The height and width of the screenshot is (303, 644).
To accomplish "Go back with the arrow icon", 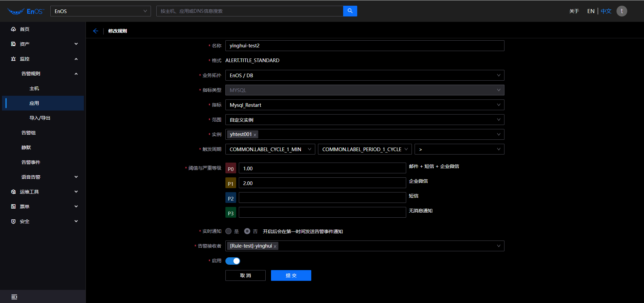I will tap(96, 31).
